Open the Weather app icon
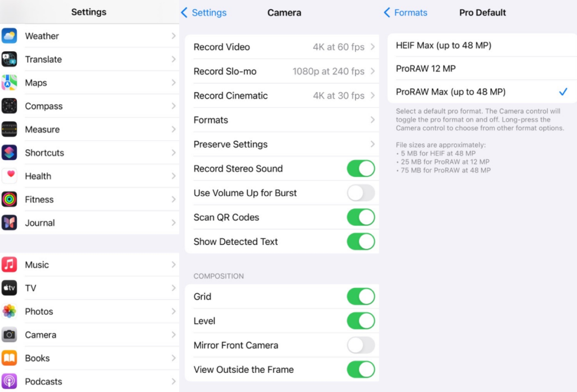Viewport: 577px width, 392px height. (x=10, y=36)
